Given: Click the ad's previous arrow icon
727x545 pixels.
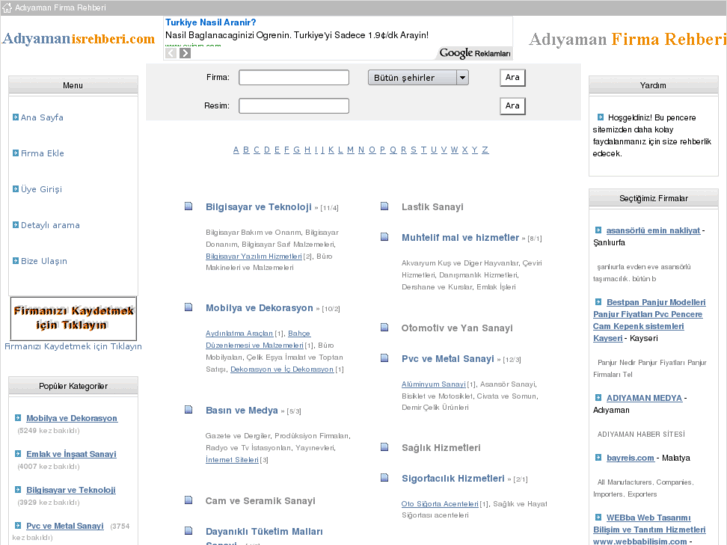Looking at the screenshot, I should pos(171,53).
